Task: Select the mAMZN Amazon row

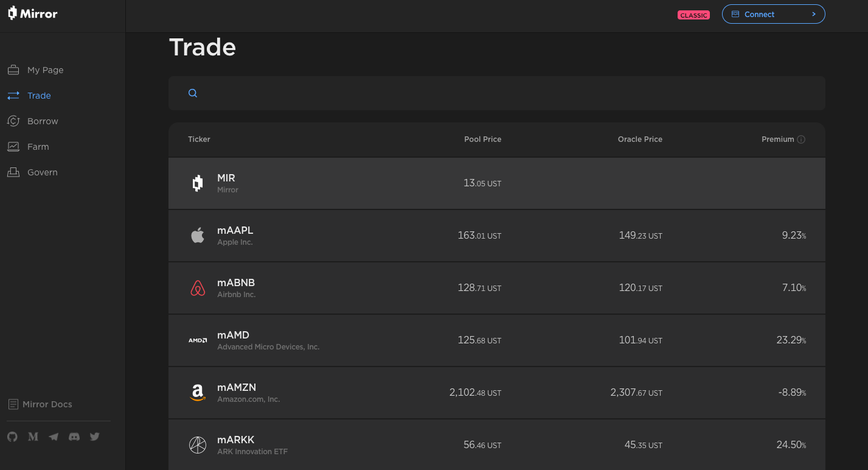Action: pyautogui.click(x=496, y=393)
